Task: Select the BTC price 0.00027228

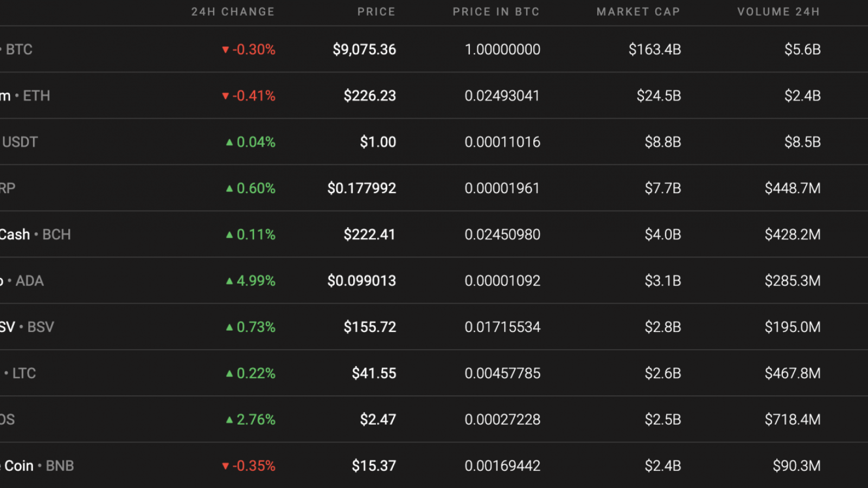Action: pos(503,420)
